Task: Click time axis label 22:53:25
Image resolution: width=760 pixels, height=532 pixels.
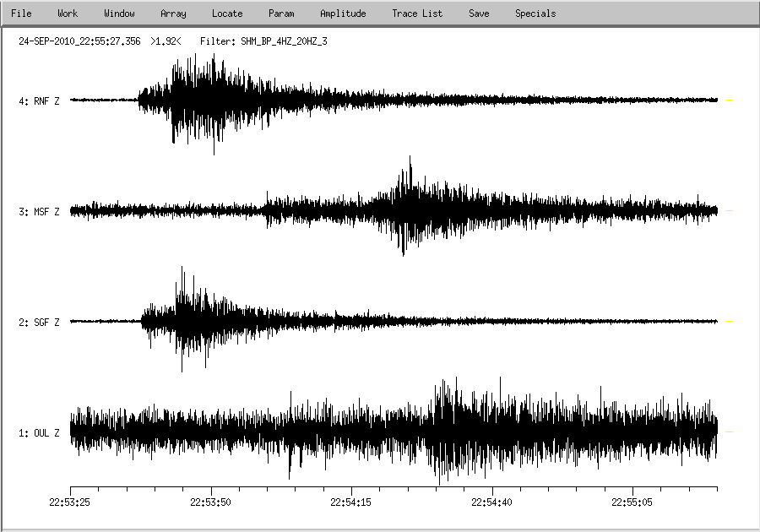Action: click(x=69, y=502)
